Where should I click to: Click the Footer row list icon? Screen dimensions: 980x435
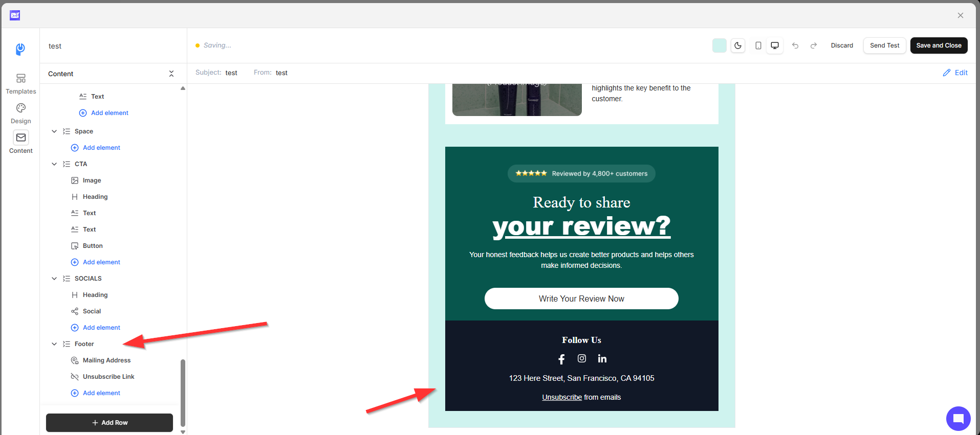tap(67, 344)
